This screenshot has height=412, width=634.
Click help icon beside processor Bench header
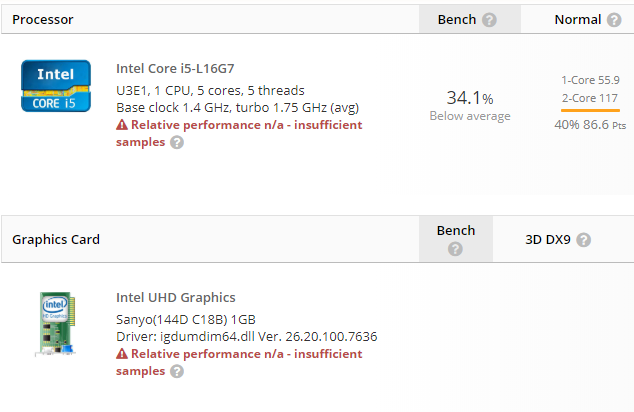tap(489, 20)
